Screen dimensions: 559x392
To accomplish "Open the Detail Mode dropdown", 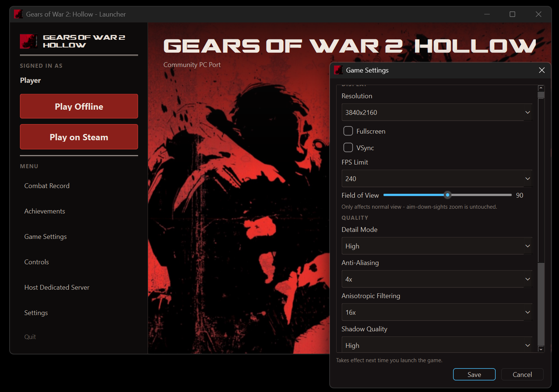I will 437,246.
